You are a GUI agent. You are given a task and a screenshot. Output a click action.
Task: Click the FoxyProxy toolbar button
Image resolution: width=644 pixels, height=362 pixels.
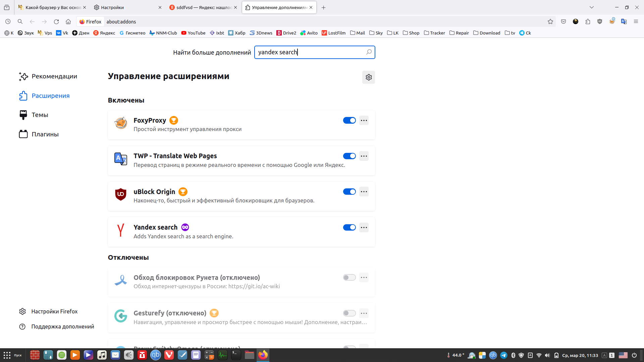[x=612, y=21]
